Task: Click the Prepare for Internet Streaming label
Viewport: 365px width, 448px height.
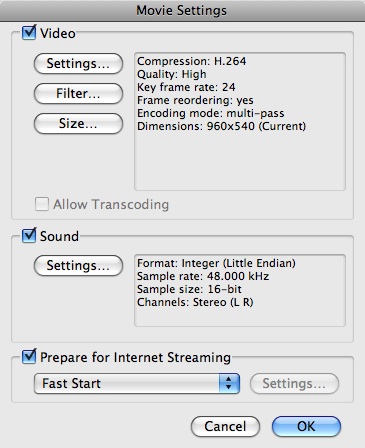Action: tap(135, 357)
